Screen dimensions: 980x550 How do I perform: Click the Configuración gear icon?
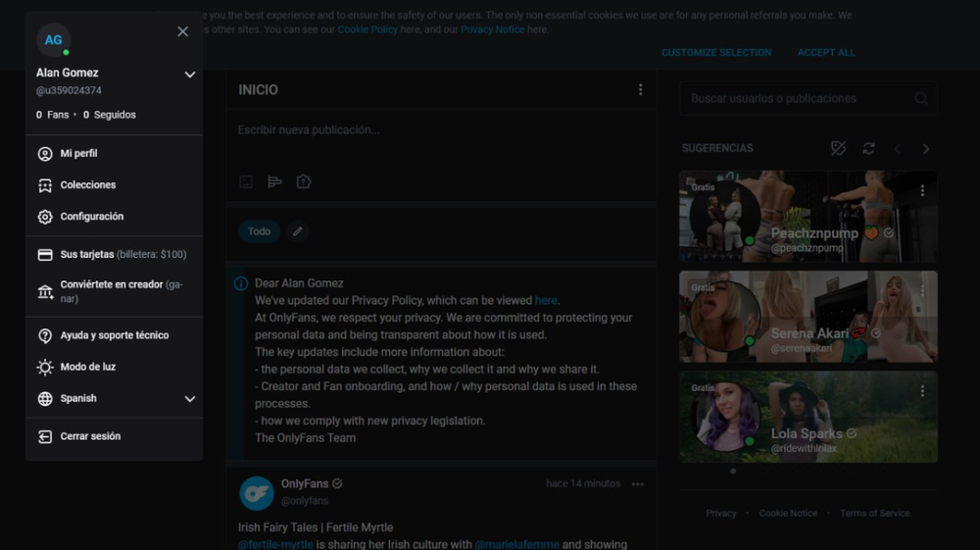point(45,217)
